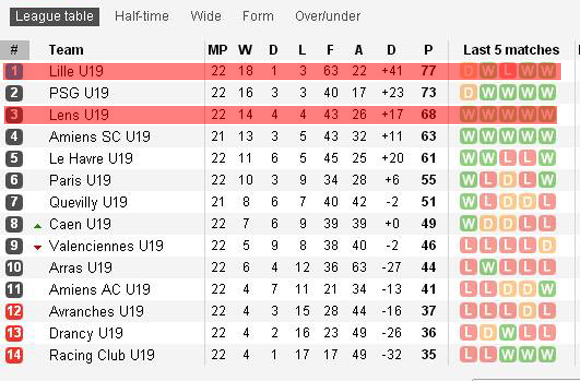The height and width of the screenshot is (381, 580).
Task: Switch to the Form tab
Action: 258,16
